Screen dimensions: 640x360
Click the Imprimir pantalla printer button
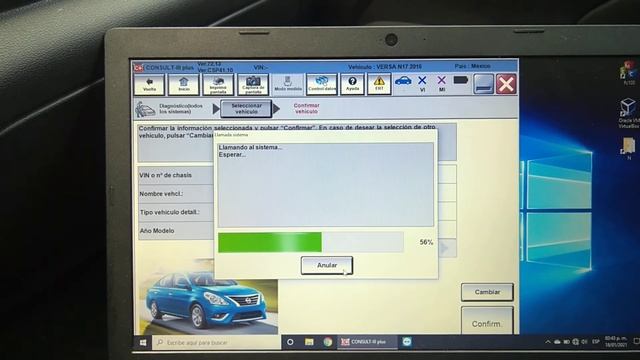[x=218, y=84]
